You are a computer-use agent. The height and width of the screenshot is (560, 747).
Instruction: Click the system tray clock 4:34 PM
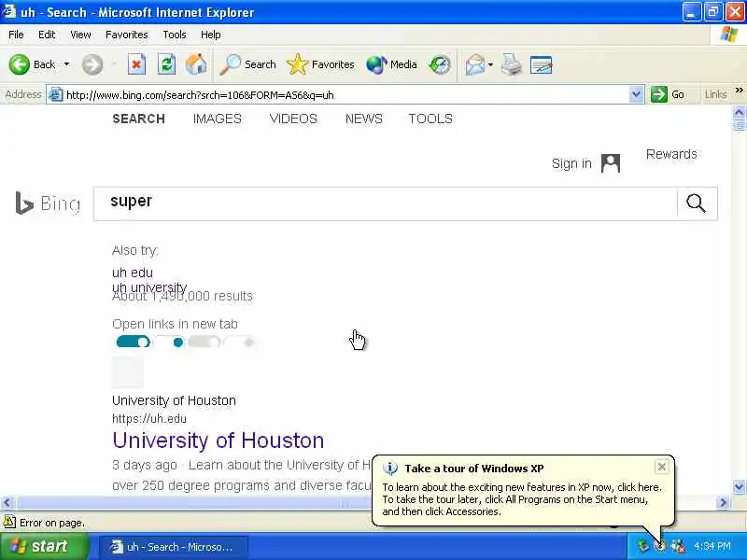pos(712,546)
